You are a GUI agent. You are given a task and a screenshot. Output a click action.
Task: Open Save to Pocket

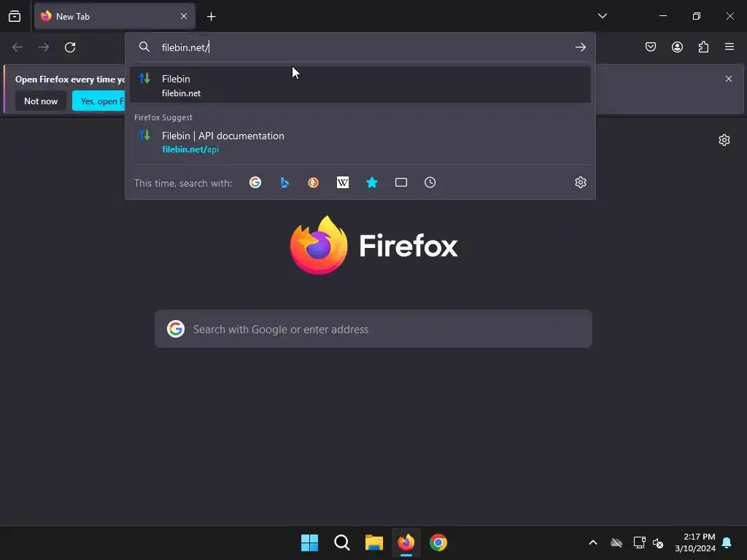[x=651, y=47]
